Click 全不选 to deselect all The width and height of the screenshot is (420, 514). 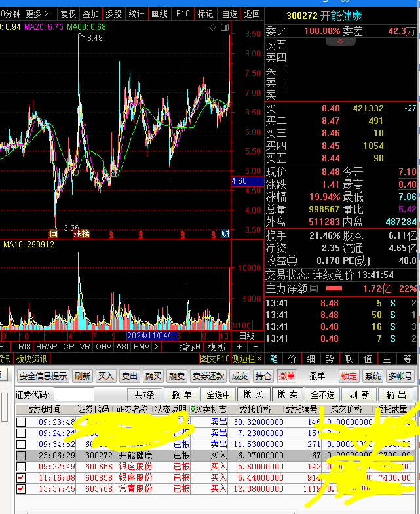322,395
